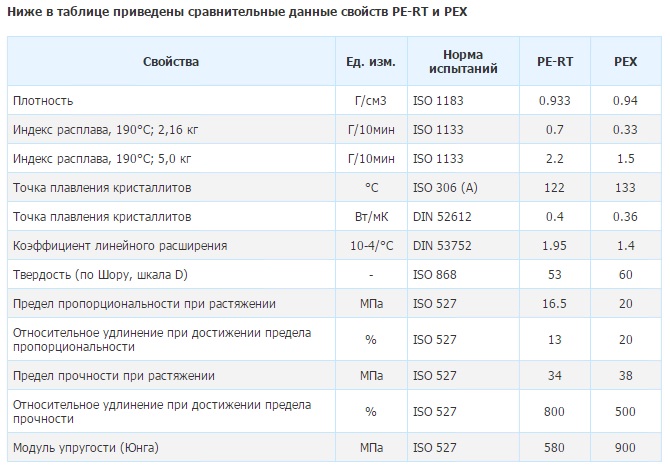This screenshot has width=670, height=469.
Task: Click the Свойства column header
Action: click(x=170, y=62)
